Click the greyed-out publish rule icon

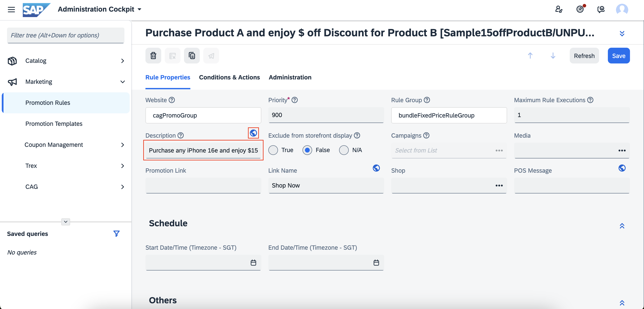click(211, 55)
